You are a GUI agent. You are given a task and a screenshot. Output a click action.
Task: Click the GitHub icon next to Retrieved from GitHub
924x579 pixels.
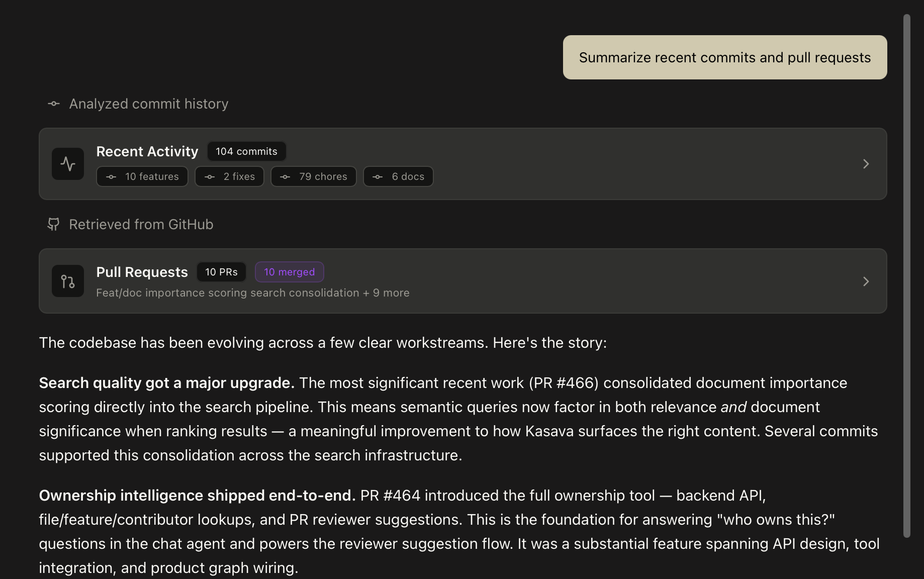[54, 224]
